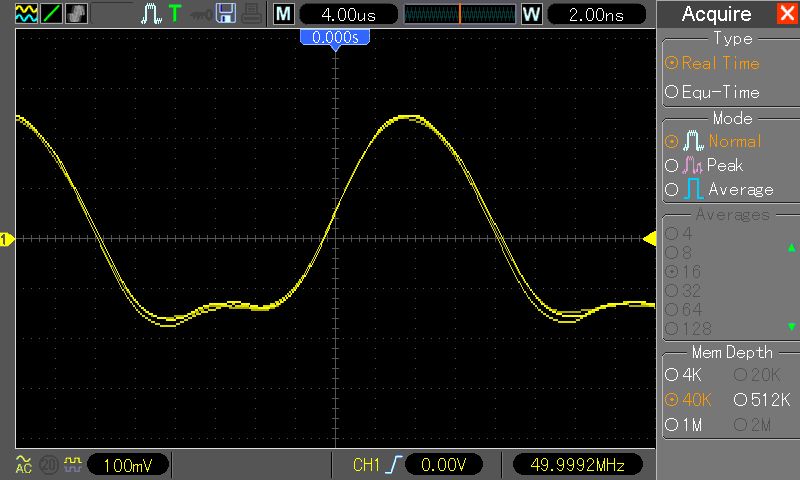Viewport: 800px width, 480px height.
Task: Click the gray printer icon
Action: click(252, 14)
